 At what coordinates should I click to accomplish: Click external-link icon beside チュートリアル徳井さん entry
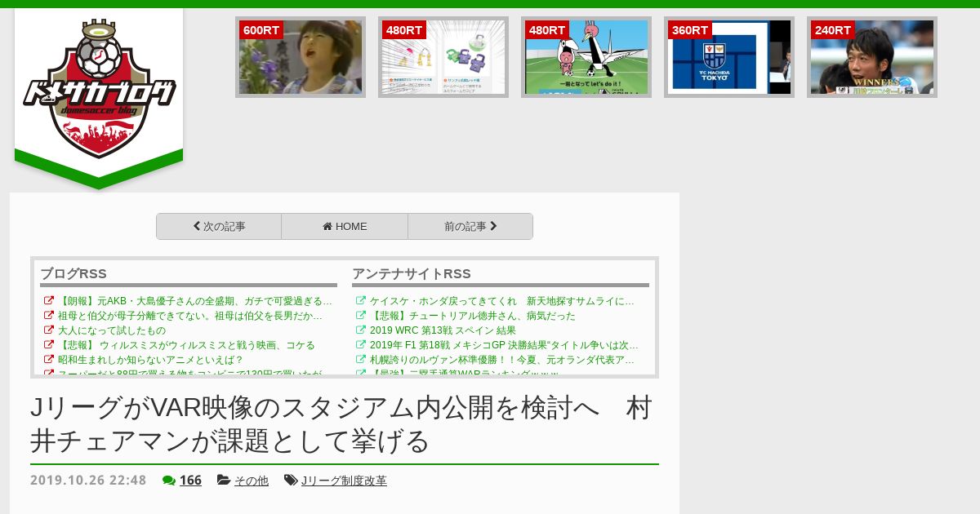[361, 316]
